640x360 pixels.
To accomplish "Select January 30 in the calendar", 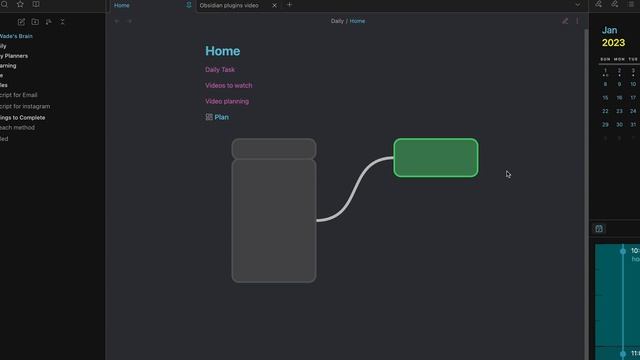I will pyautogui.click(x=619, y=124).
